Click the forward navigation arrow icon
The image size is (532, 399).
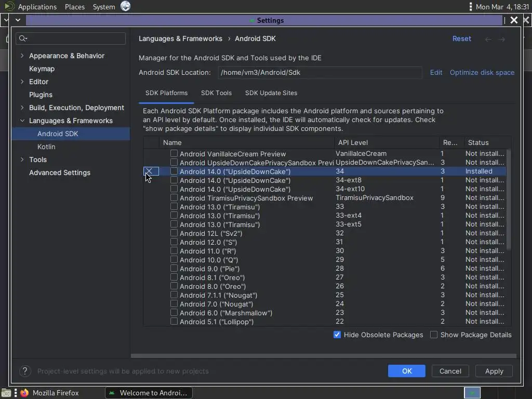tap(502, 39)
